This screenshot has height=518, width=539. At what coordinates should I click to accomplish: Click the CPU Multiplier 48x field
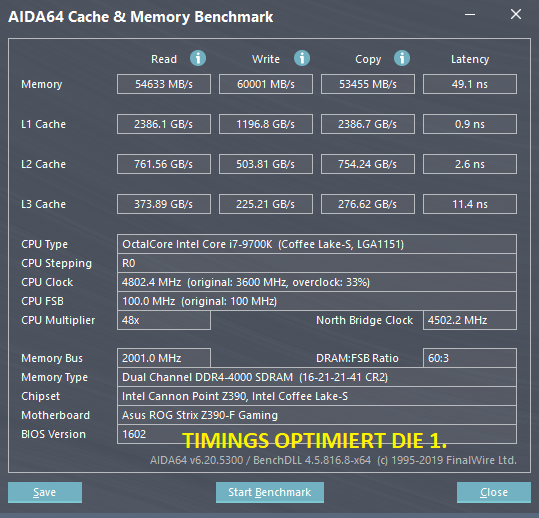pyautogui.click(x=164, y=320)
